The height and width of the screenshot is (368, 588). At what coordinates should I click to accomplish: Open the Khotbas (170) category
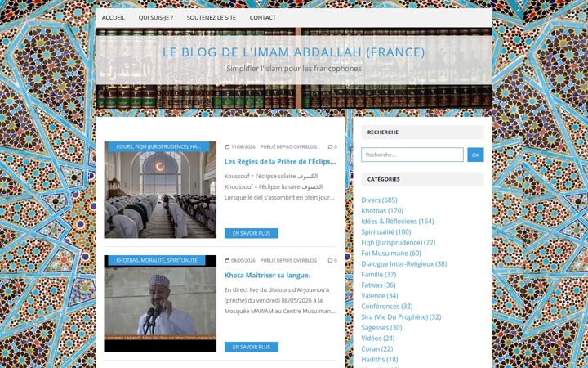click(x=382, y=211)
